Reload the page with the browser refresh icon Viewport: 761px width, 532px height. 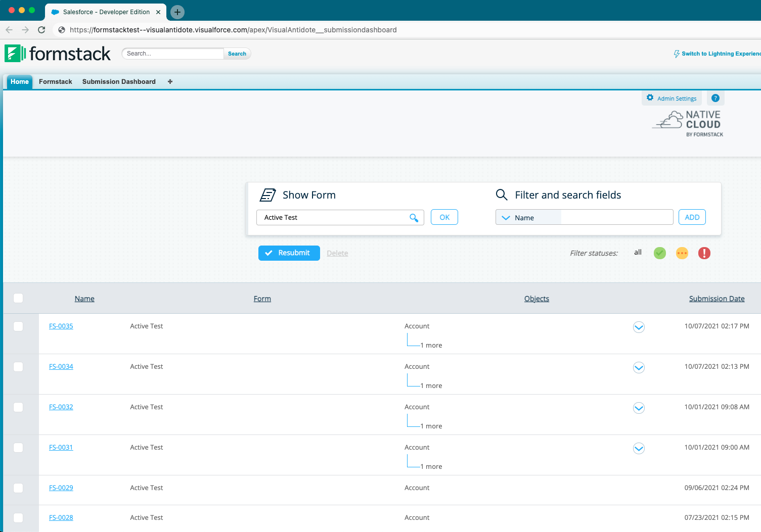click(42, 30)
